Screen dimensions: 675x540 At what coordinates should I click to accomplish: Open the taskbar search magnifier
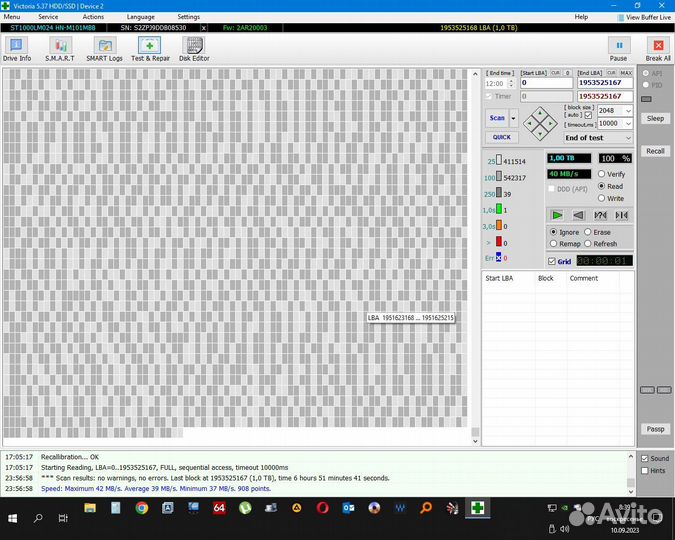tap(38, 518)
